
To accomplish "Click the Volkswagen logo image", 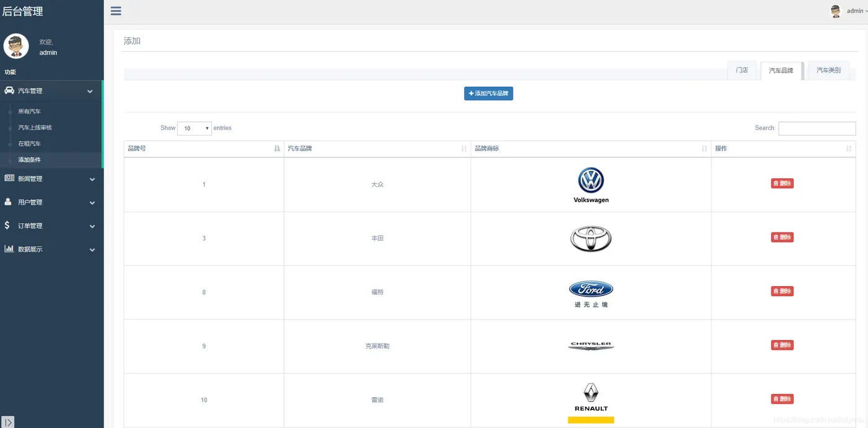I will tap(591, 185).
